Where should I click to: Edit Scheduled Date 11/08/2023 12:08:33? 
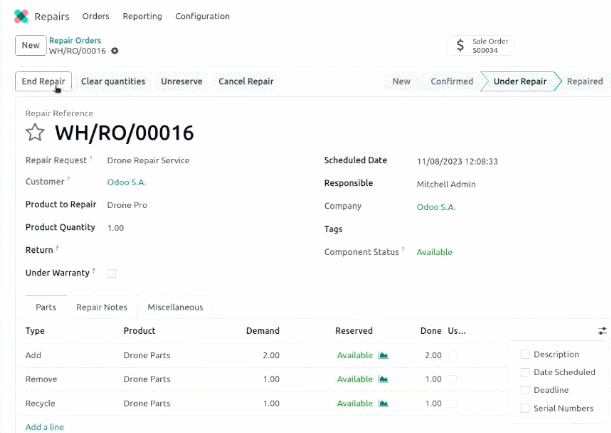pyautogui.click(x=457, y=161)
